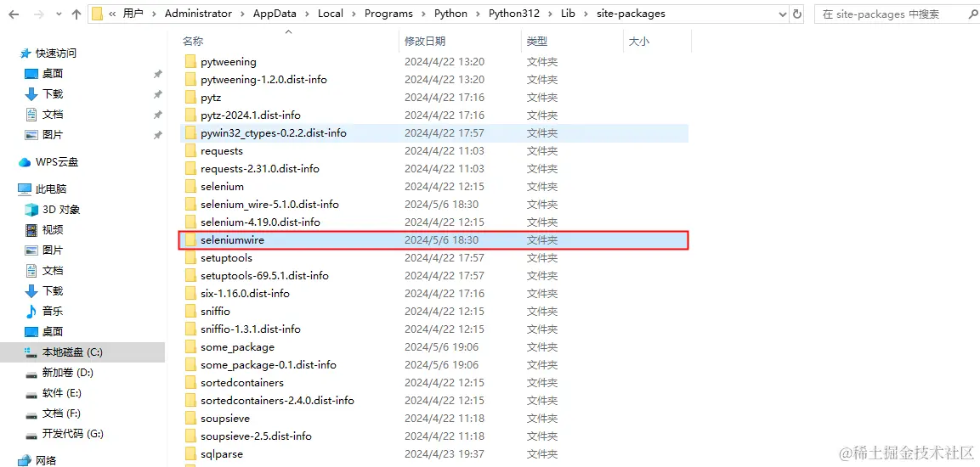Image resolution: width=980 pixels, height=467 pixels.
Task: Go up one folder level arrow
Action: click(x=76, y=14)
